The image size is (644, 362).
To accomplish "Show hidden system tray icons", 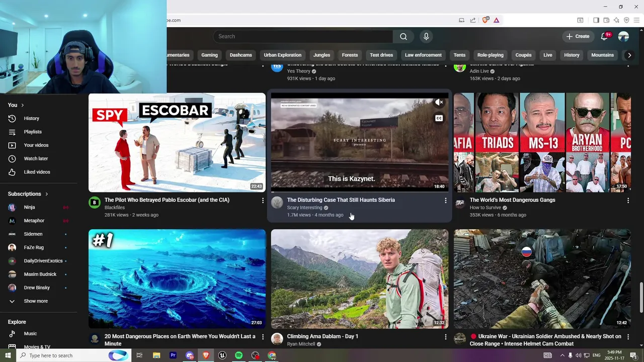I will (x=562, y=355).
